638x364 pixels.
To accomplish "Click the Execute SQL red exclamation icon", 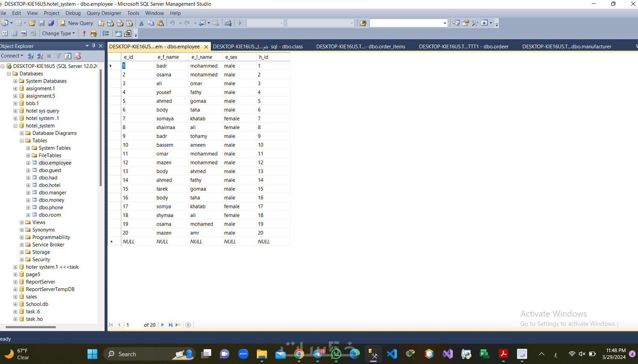I will pos(84,33).
